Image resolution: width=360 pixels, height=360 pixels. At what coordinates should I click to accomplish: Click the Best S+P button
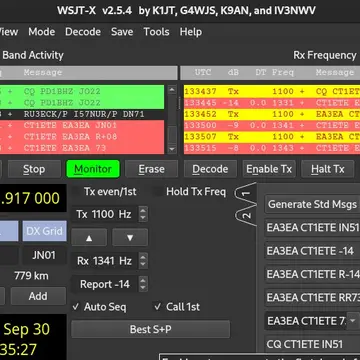point(151,329)
